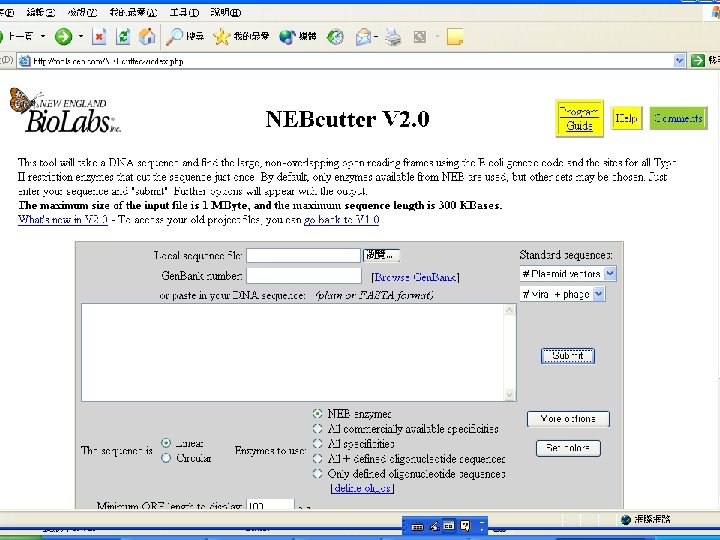The width and height of the screenshot is (720, 540).
Task: Click into the GenBank number field
Action: (x=304, y=276)
